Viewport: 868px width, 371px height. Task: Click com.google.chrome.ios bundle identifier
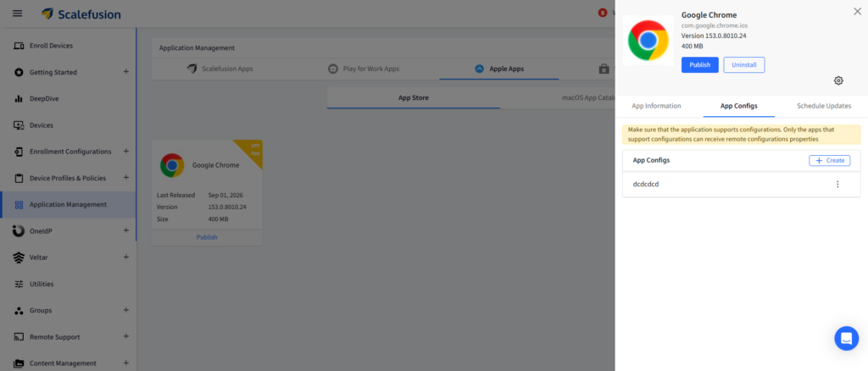715,26
